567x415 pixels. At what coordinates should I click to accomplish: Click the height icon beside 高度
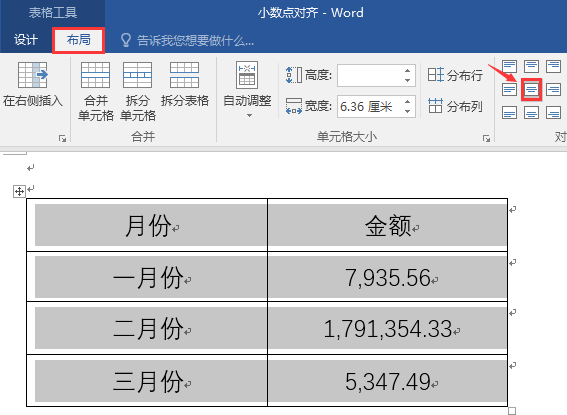[294, 75]
